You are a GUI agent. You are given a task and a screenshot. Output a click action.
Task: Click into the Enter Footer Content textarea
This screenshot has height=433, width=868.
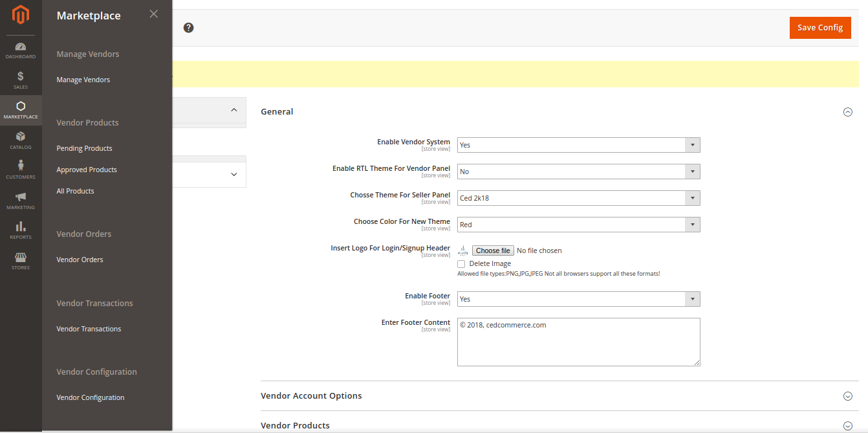[578, 342]
